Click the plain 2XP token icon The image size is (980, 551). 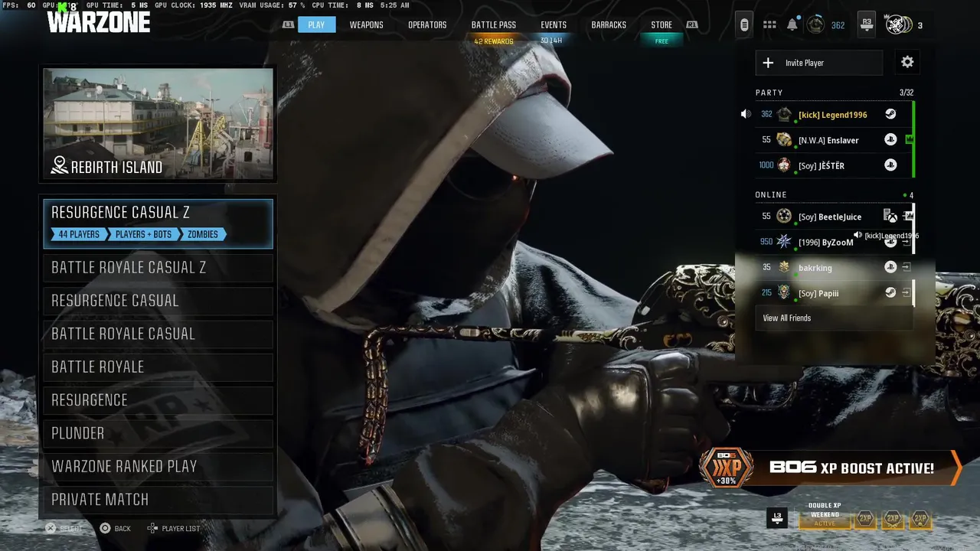click(x=865, y=519)
